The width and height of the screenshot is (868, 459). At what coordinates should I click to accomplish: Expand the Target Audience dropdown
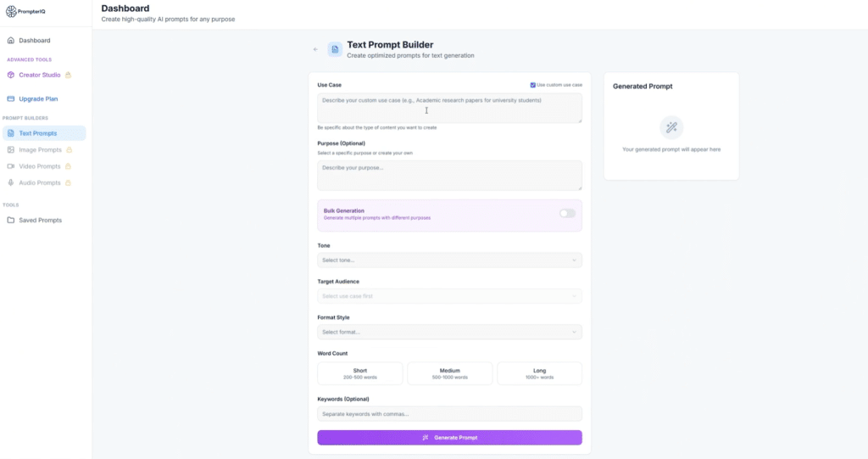point(449,296)
